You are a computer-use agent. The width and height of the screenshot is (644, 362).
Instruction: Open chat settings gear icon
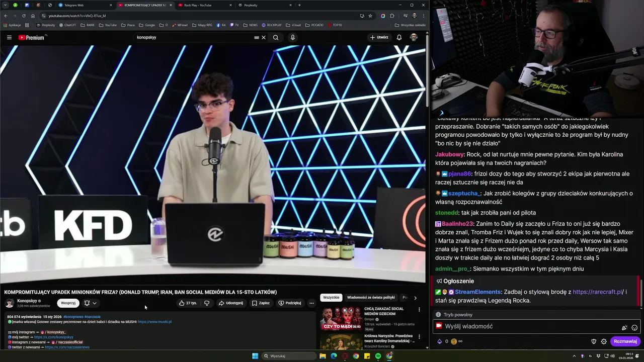pyautogui.click(x=604, y=341)
